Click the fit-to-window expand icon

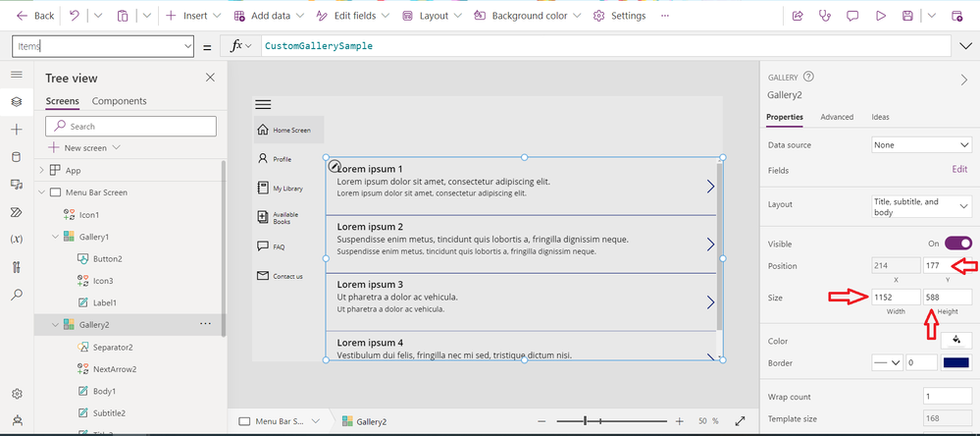[740, 421]
